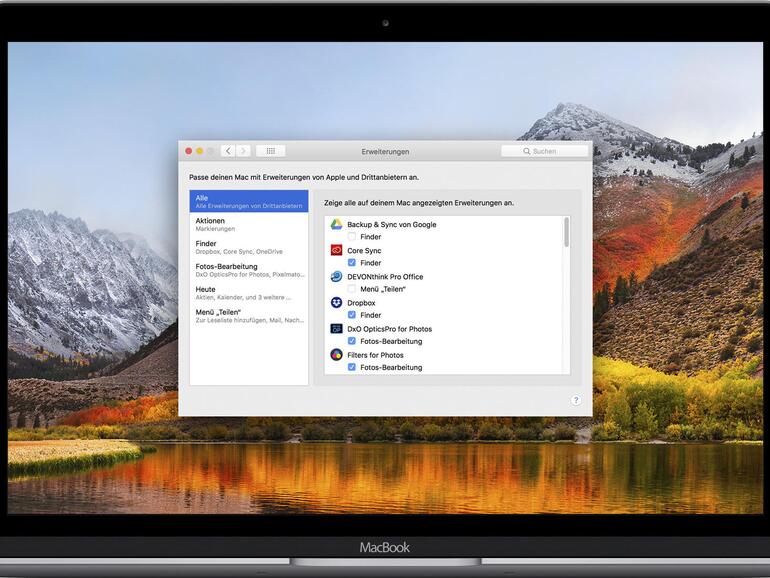This screenshot has height=578, width=770.
Task: Enable Finder for Backup & Sync von Google
Action: point(352,237)
